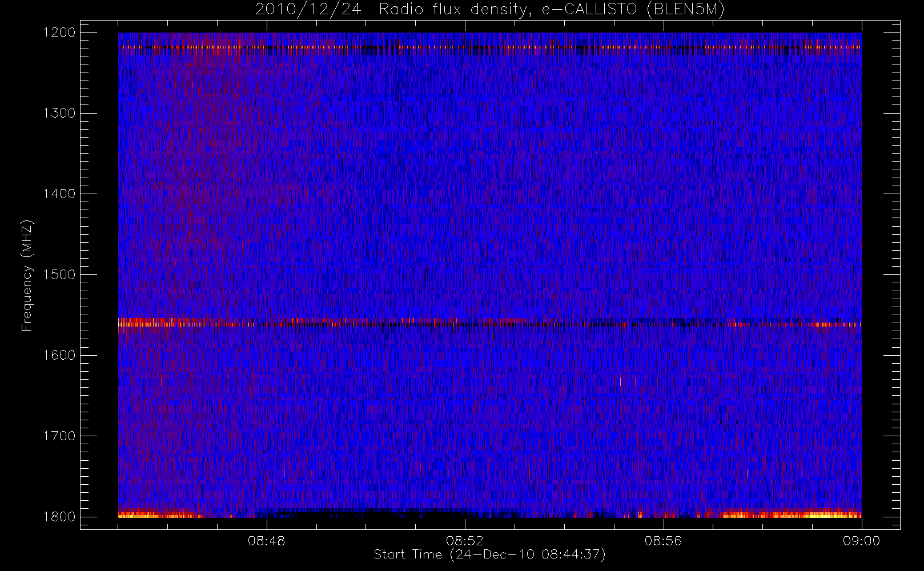Select the 1300 frequency axis label
Screen dimensions: 924x571
59,113
